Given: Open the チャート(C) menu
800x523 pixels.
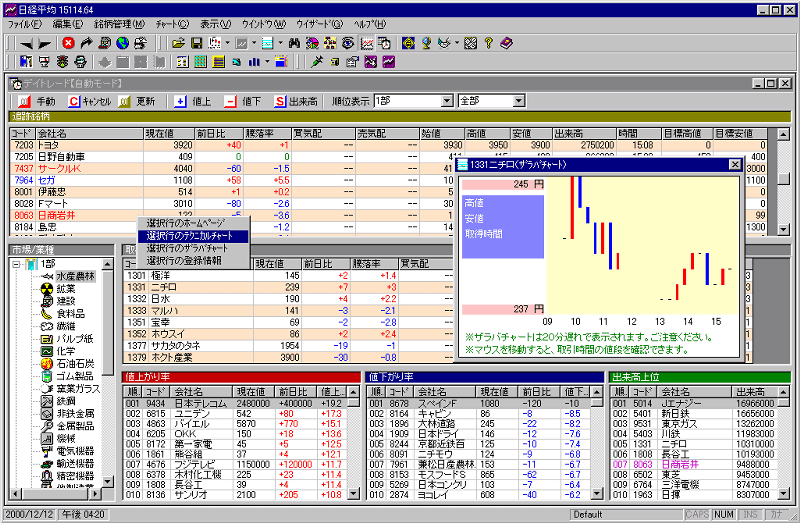Looking at the screenshot, I should [x=172, y=24].
